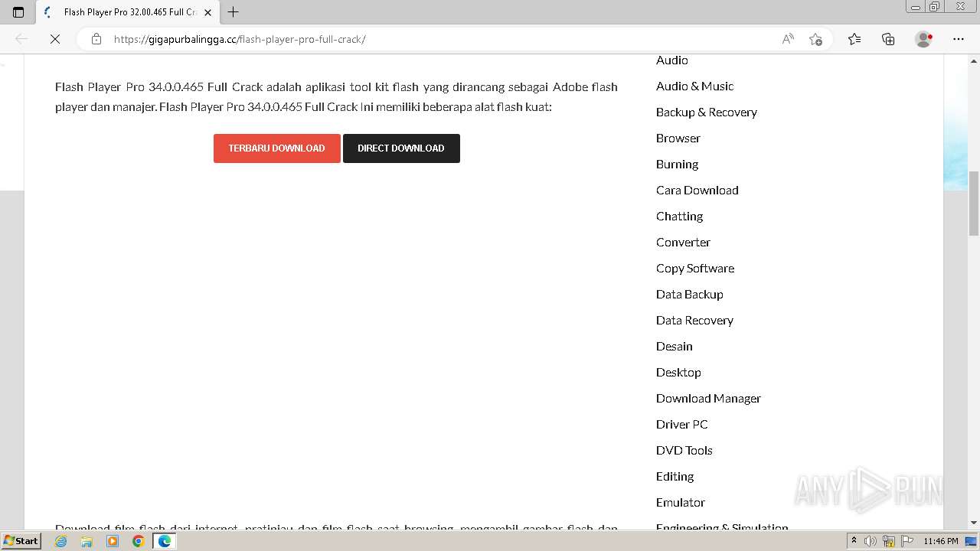
Task: Open the tab actions menu icon
Action: (x=18, y=12)
